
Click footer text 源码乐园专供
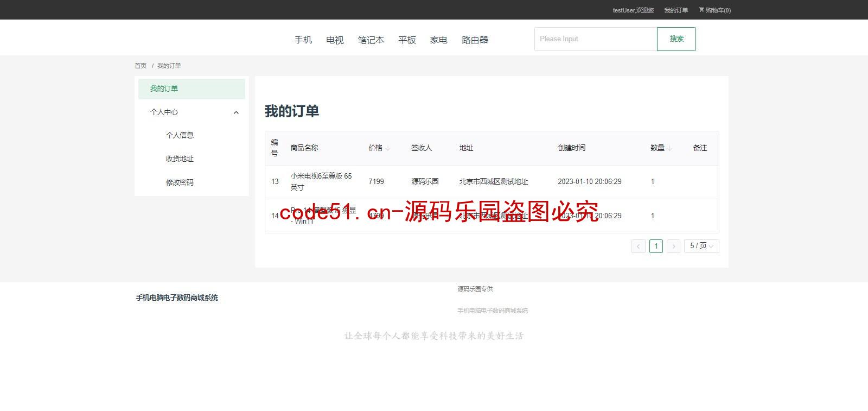(x=475, y=289)
